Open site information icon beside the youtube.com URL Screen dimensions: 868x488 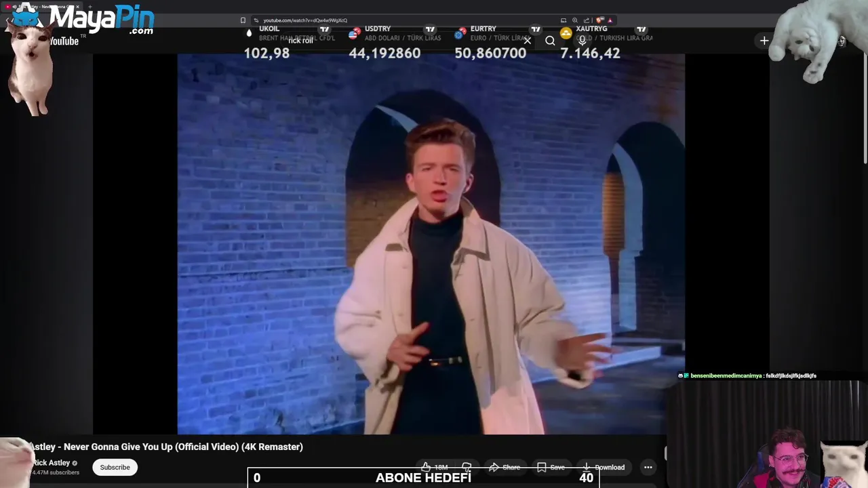pyautogui.click(x=256, y=20)
